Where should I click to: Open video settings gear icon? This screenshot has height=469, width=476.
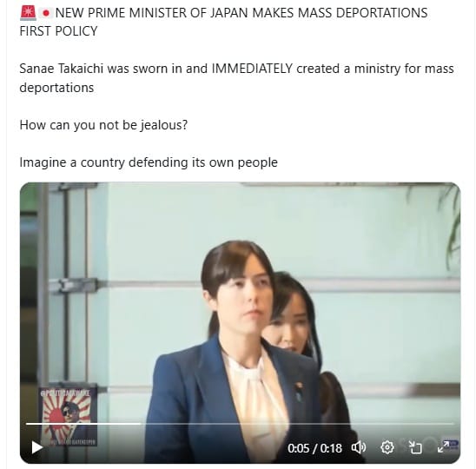click(x=387, y=447)
